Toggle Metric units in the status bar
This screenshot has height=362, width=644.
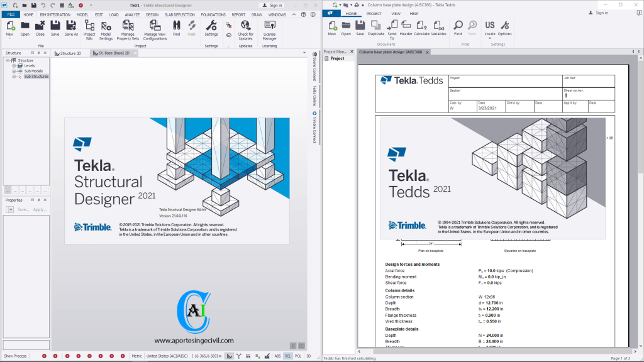[x=136, y=356]
